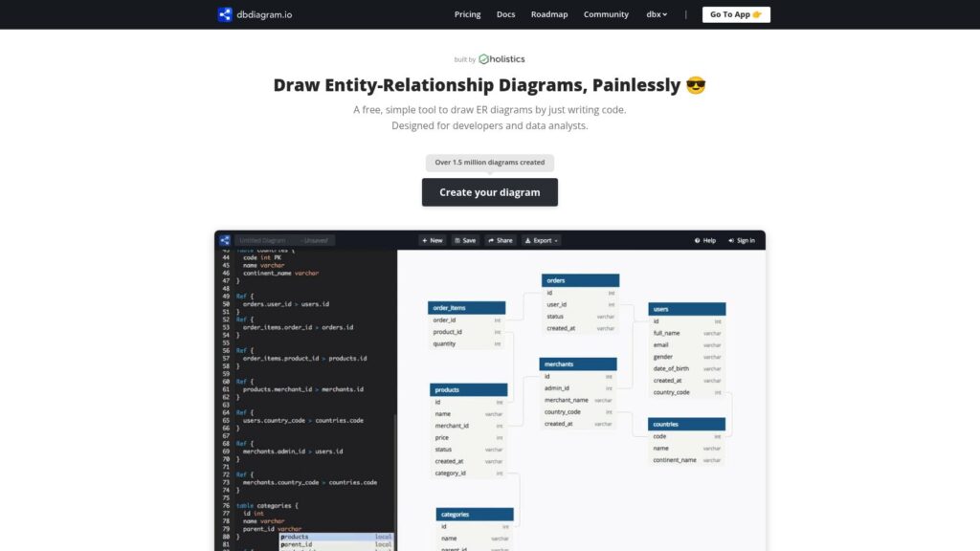980x551 pixels.
Task: Open the Export dropdown in preview
Action: pyautogui.click(x=542, y=240)
